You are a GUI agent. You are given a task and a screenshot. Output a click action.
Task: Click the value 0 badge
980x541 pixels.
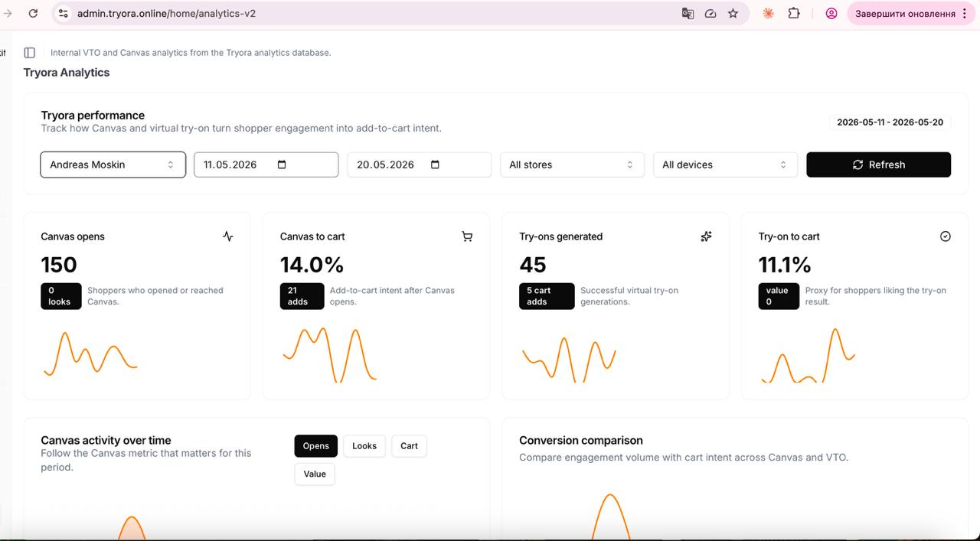[x=778, y=296]
